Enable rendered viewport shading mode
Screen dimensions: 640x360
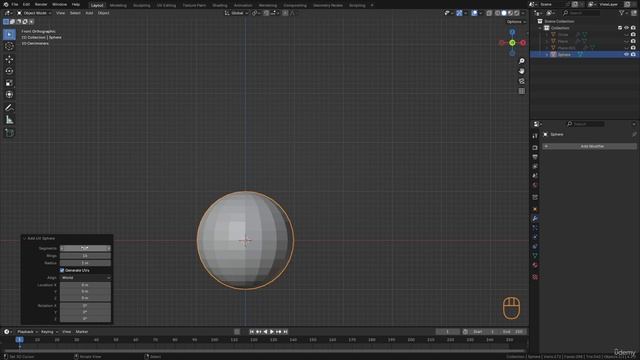click(x=517, y=13)
